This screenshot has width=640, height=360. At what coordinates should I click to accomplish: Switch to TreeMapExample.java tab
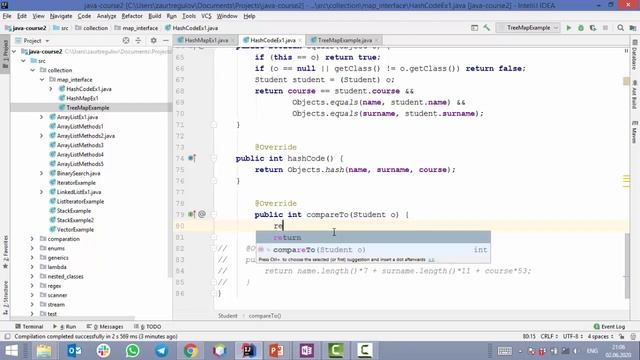(x=344, y=40)
